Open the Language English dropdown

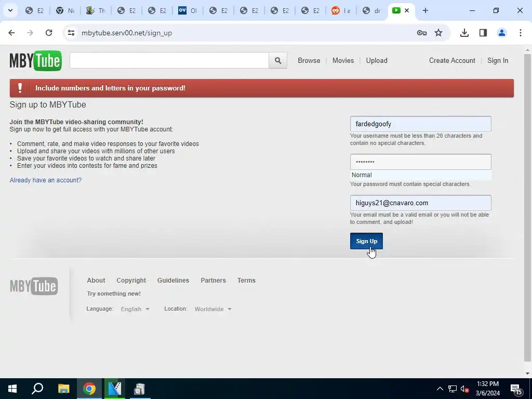135,309
